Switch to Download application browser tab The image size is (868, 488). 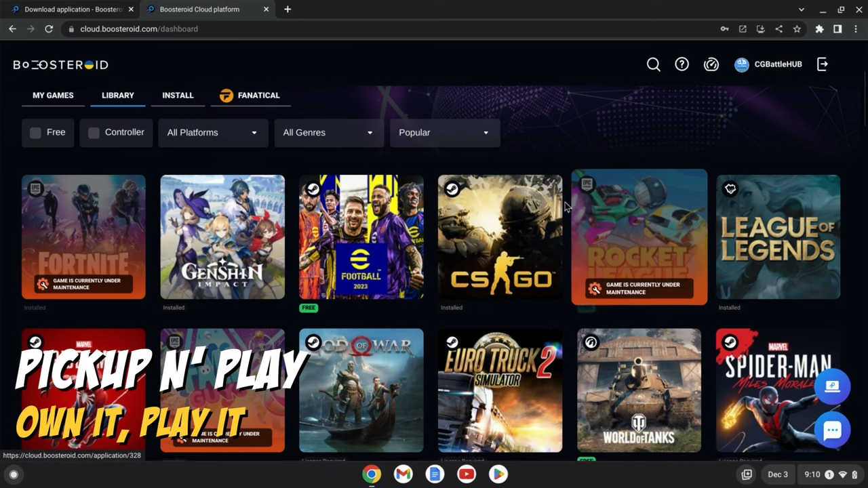(72, 9)
